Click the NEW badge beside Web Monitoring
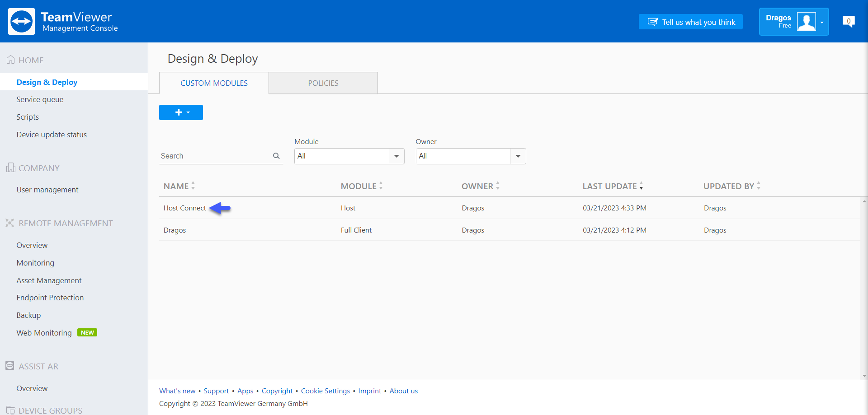Image resolution: width=868 pixels, height=415 pixels. (x=87, y=333)
